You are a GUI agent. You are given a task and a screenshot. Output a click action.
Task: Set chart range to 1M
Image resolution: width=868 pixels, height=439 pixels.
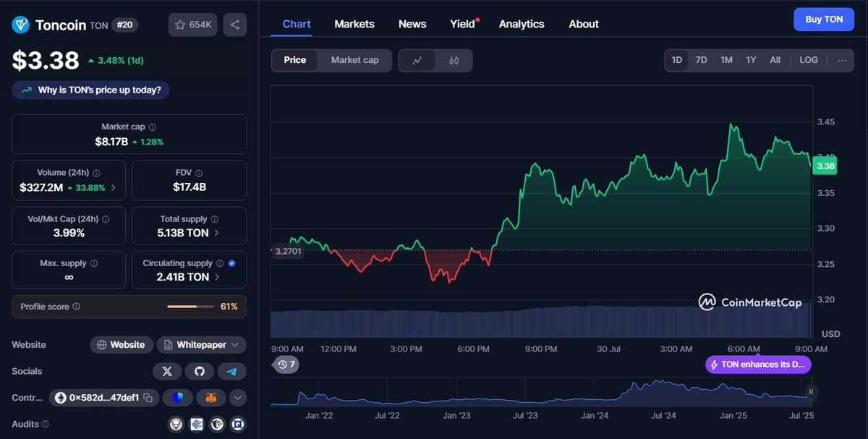click(726, 60)
